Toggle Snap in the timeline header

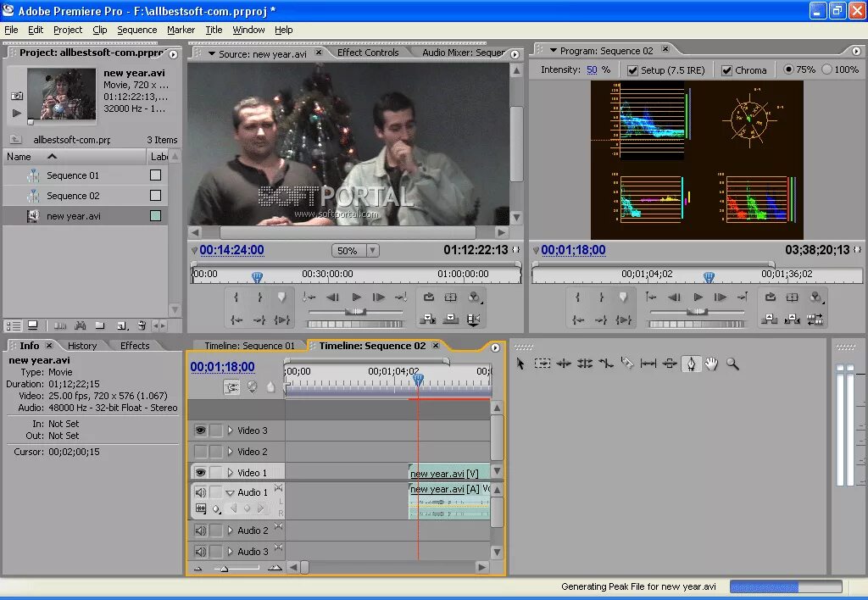click(x=231, y=386)
